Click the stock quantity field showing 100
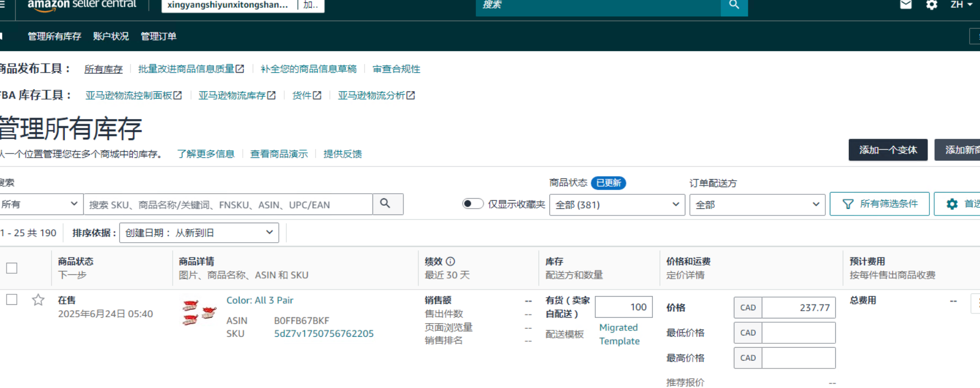Viewport: 980px width, 388px height. point(623,307)
